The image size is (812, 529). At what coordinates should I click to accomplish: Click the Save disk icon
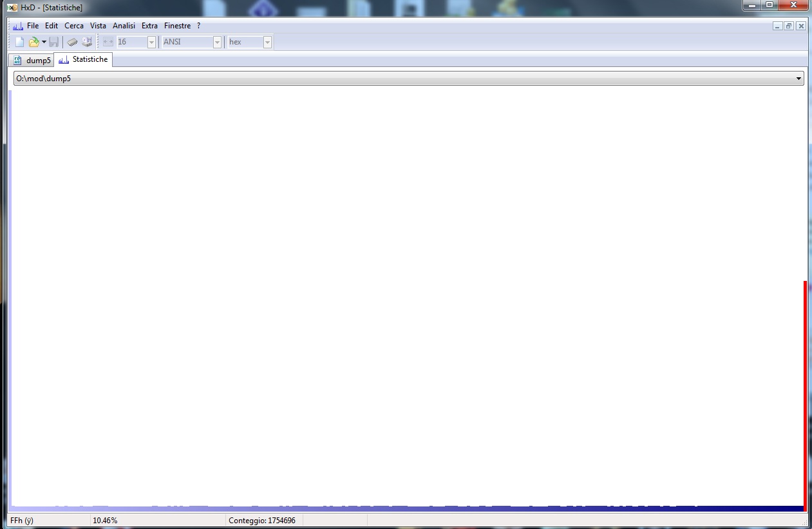pos(54,42)
